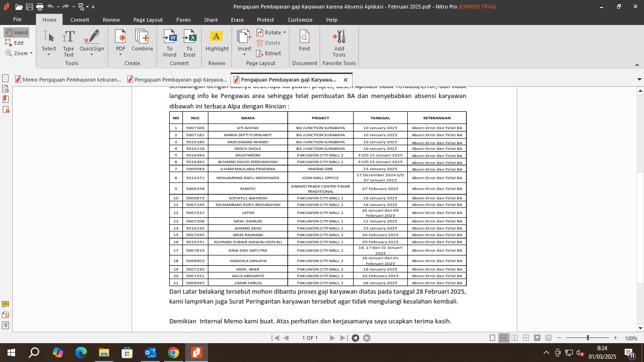Zoom out with the minus button
The height and width of the screenshot is (362, 644).
[x=560, y=338]
